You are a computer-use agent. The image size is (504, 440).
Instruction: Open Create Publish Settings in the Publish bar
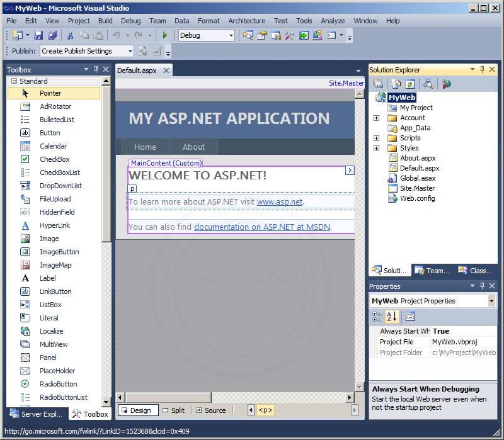pos(86,50)
